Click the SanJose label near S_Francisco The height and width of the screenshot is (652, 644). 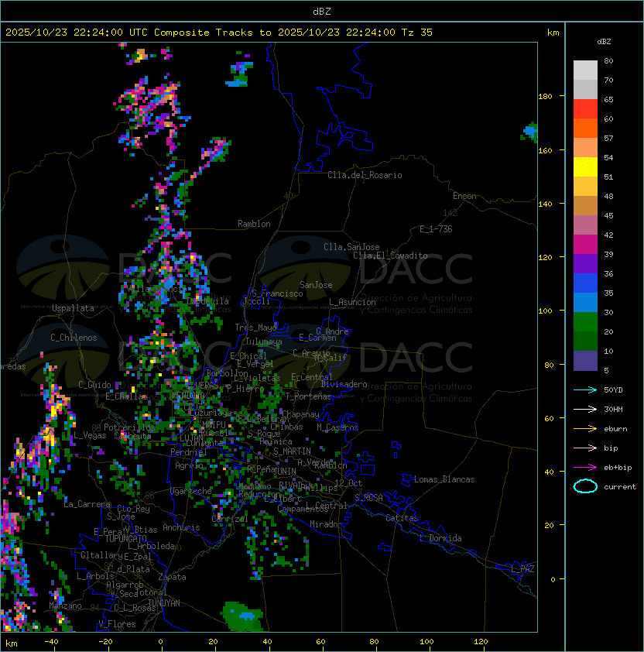click(x=316, y=285)
